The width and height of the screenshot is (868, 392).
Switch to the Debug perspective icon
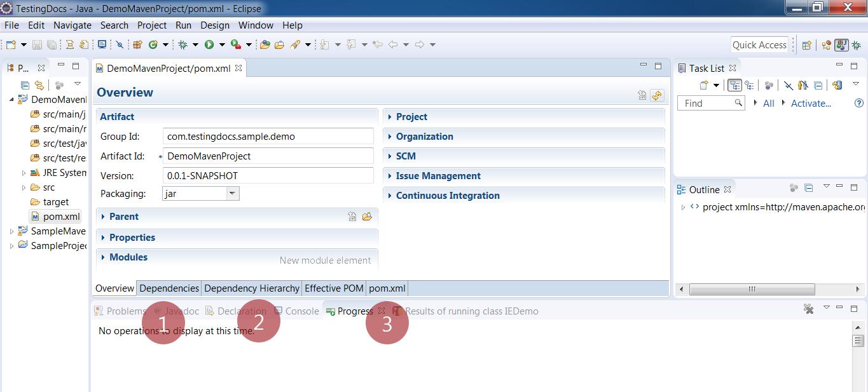(x=856, y=45)
